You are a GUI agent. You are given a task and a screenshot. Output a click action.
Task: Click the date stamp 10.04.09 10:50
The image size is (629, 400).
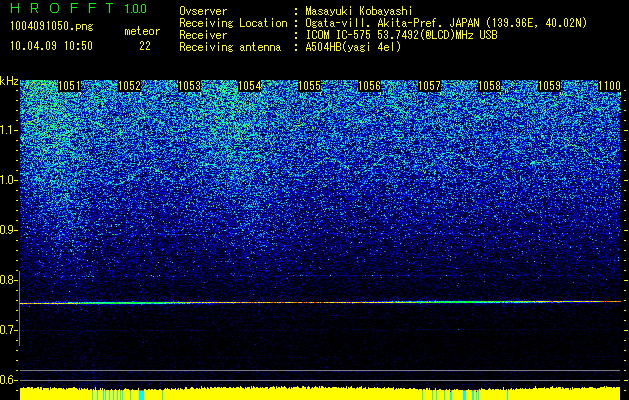pyautogui.click(x=51, y=46)
